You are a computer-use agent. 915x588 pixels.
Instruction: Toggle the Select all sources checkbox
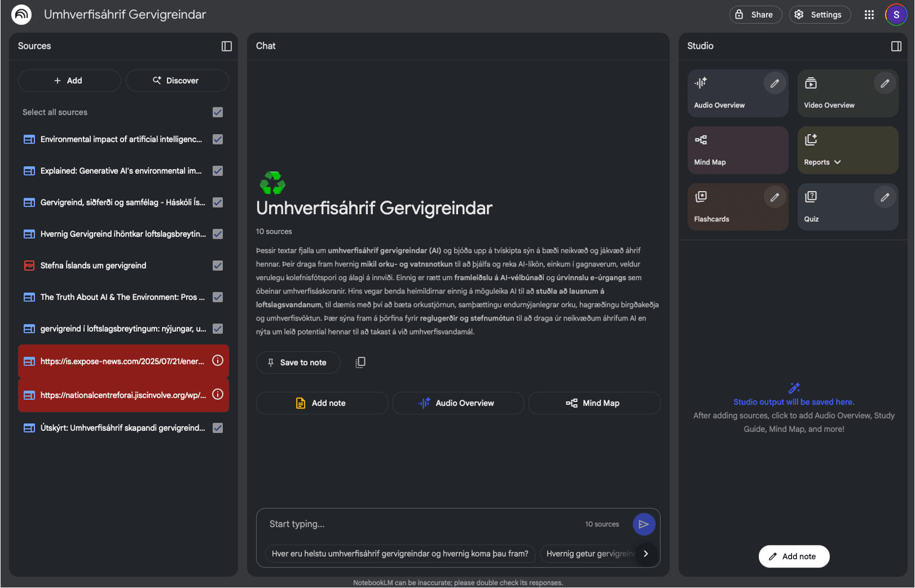[218, 112]
